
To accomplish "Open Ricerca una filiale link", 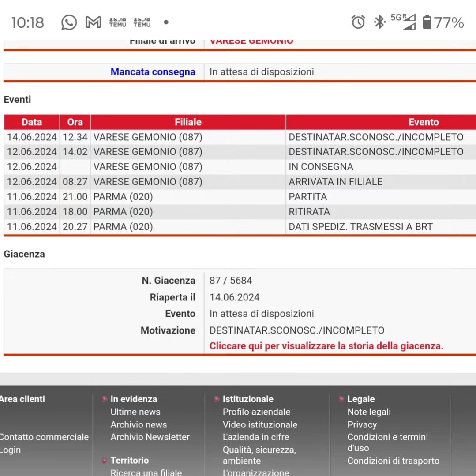I will 146,472.
